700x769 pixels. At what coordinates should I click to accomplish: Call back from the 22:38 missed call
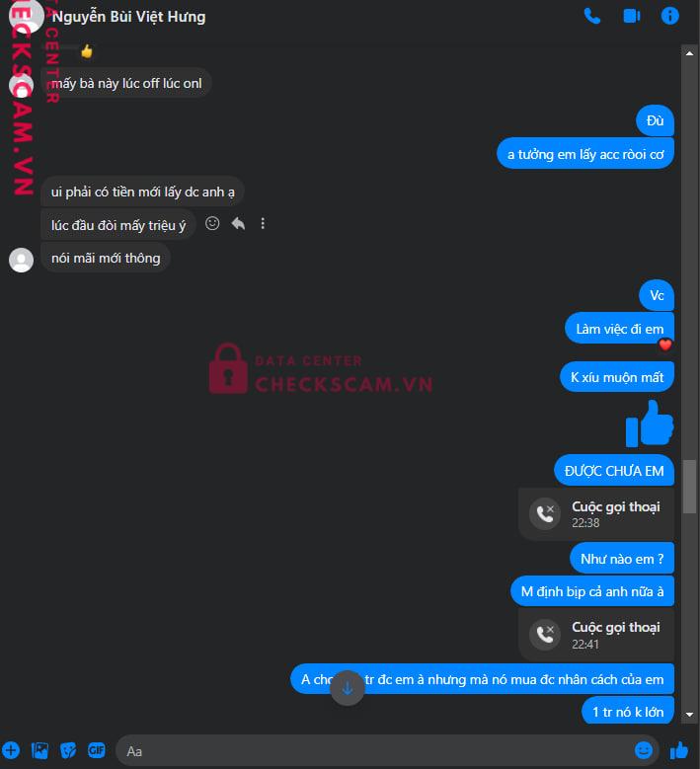(x=596, y=514)
